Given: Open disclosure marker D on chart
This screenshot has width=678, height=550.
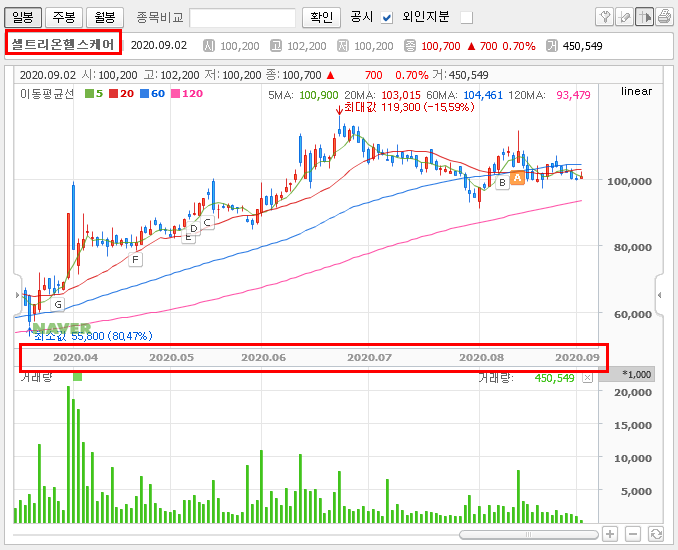Looking at the screenshot, I should (x=194, y=228).
